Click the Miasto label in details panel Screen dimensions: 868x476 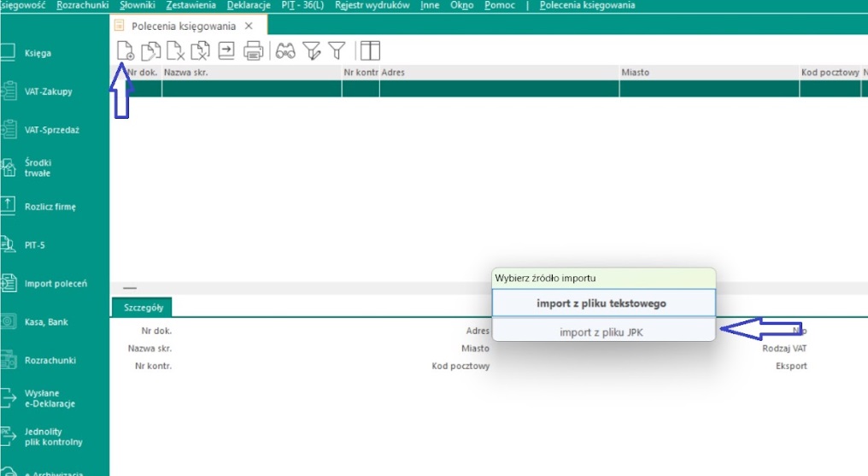point(475,348)
